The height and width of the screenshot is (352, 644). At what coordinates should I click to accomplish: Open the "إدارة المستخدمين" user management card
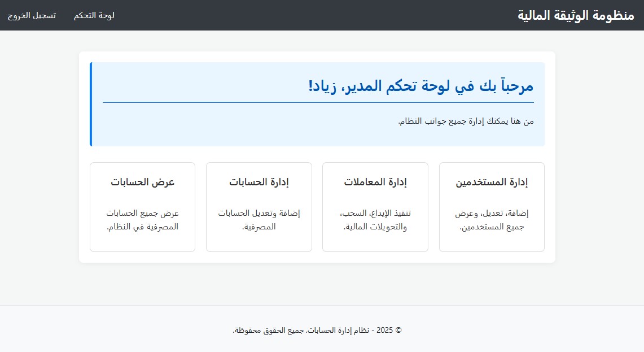point(491,207)
